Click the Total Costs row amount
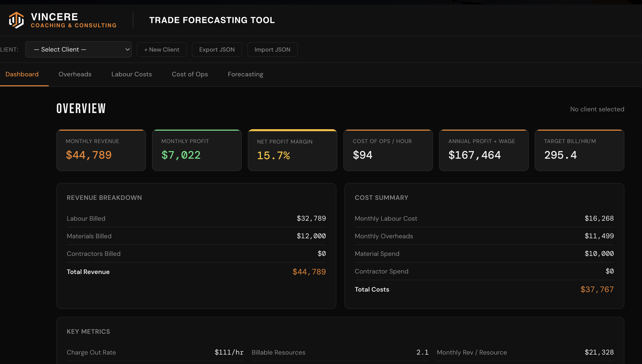642x364 pixels. pyautogui.click(x=597, y=290)
